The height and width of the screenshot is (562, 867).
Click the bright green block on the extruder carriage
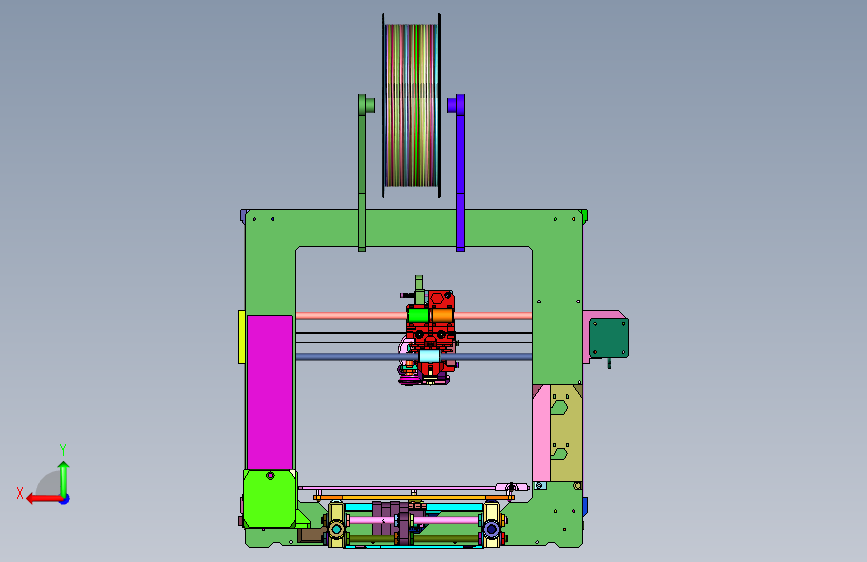click(x=418, y=315)
